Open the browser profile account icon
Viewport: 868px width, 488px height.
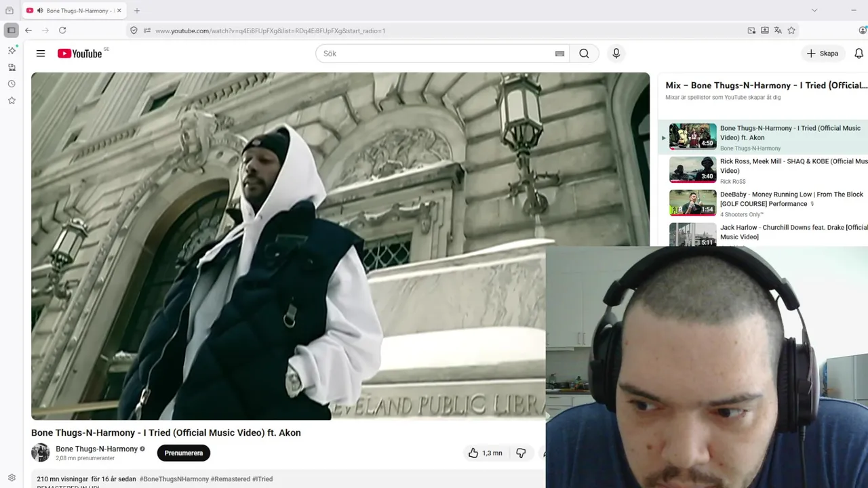[863, 30]
